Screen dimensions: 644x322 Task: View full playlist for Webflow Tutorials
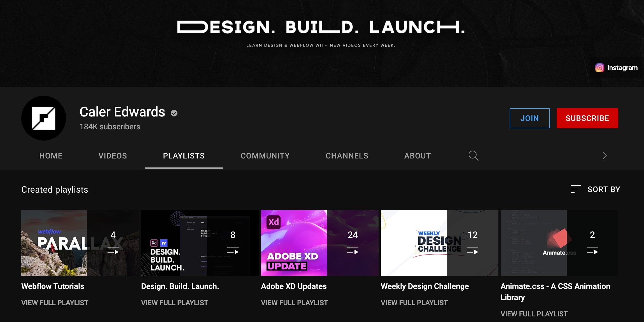point(55,303)
